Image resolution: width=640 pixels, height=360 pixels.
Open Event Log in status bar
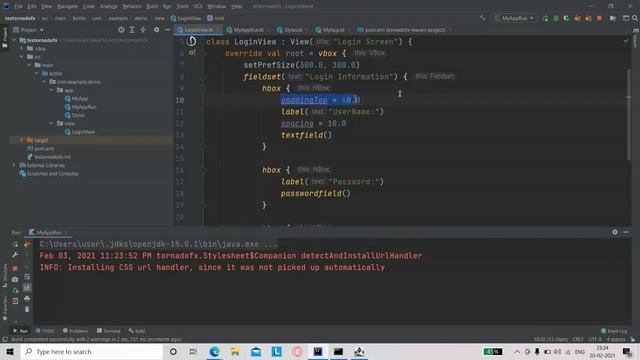click(614, 331)
